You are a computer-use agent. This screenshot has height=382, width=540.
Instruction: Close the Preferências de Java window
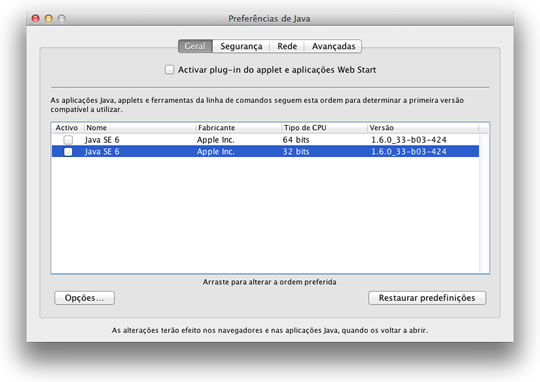[35, 18]
